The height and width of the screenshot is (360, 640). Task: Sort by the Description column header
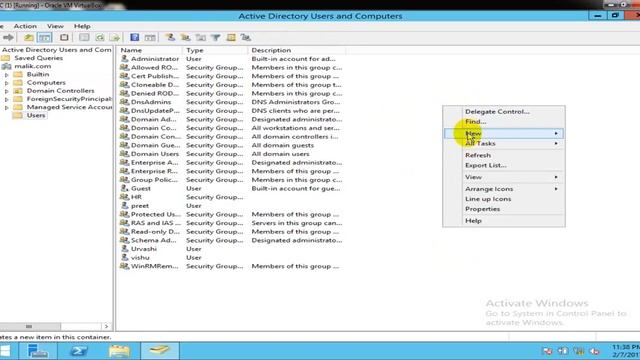pos(297,50)
